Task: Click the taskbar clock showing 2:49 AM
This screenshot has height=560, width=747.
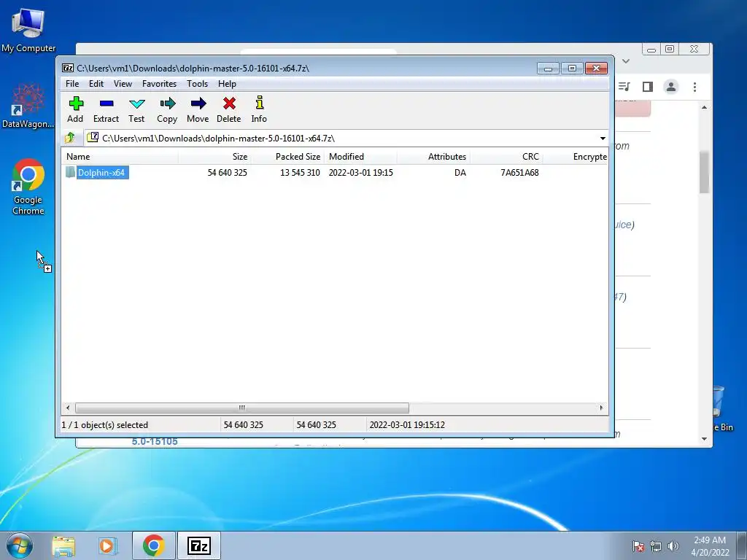Action: [710, 546]
